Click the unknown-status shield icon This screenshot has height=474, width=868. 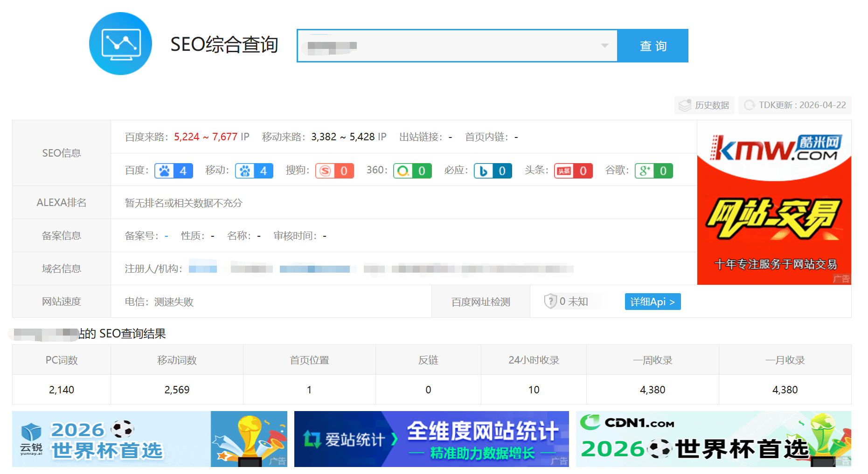click(x=550, y=301)
